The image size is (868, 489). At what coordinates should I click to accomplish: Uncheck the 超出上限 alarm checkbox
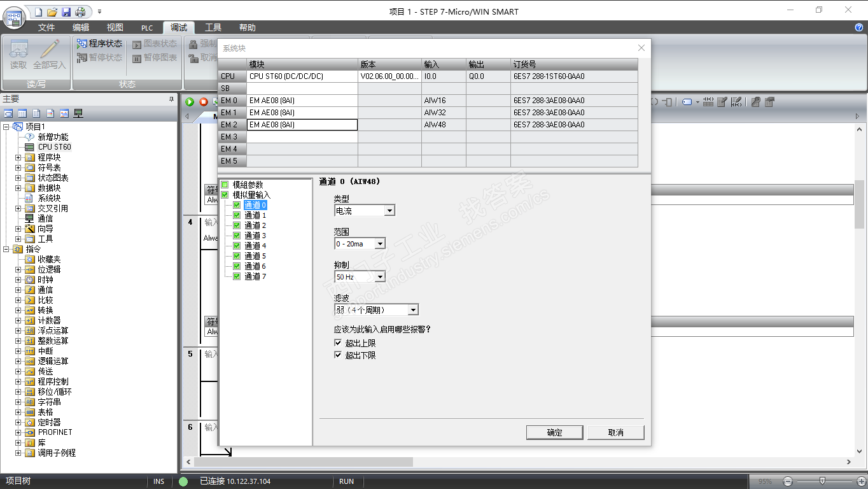click(x=339, y=343)
